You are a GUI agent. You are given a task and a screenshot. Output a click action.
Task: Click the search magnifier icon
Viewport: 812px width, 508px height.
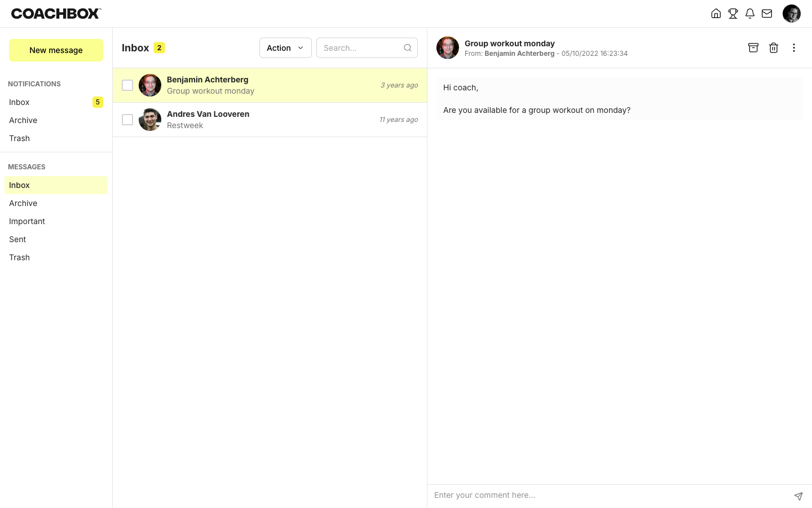[408, 48]
